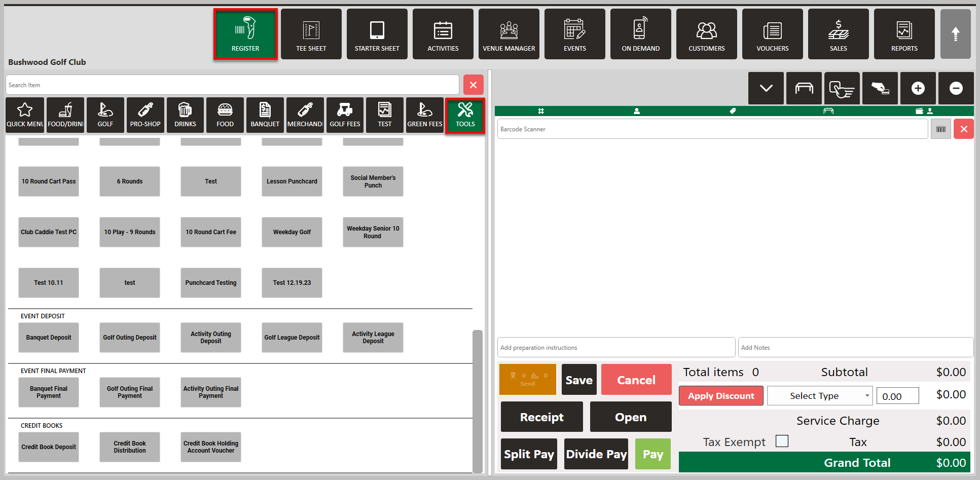Click the Cancel button

tap(636, 380)
